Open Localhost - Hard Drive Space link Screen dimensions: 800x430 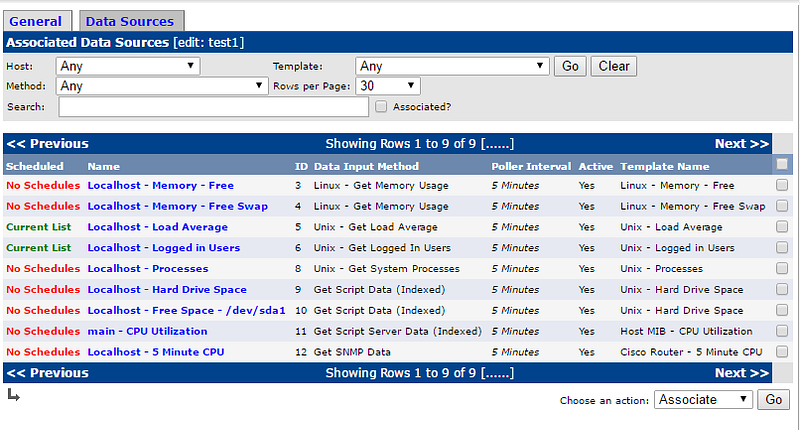[167, 290]
